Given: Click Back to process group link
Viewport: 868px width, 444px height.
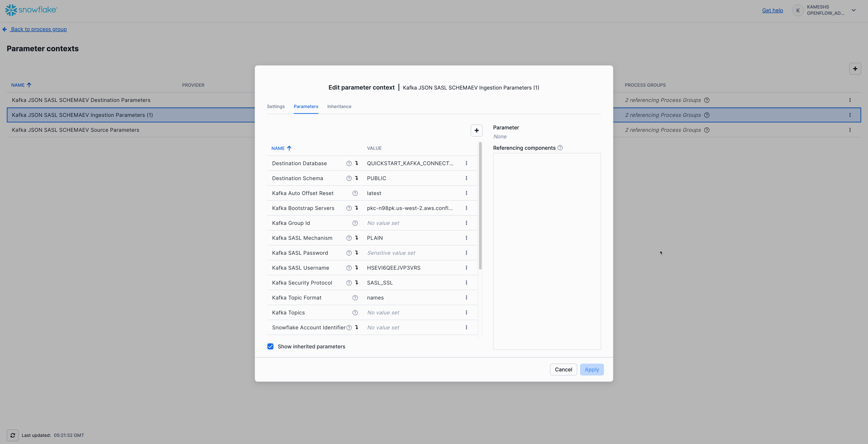Looking at the screenshot, I should pyautogui.click(x=38, y=29).
